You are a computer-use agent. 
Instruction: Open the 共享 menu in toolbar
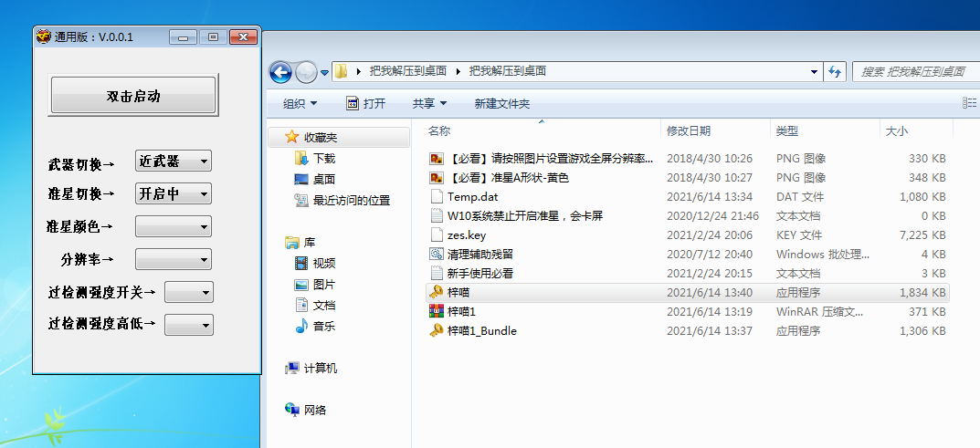coord(429,104)
